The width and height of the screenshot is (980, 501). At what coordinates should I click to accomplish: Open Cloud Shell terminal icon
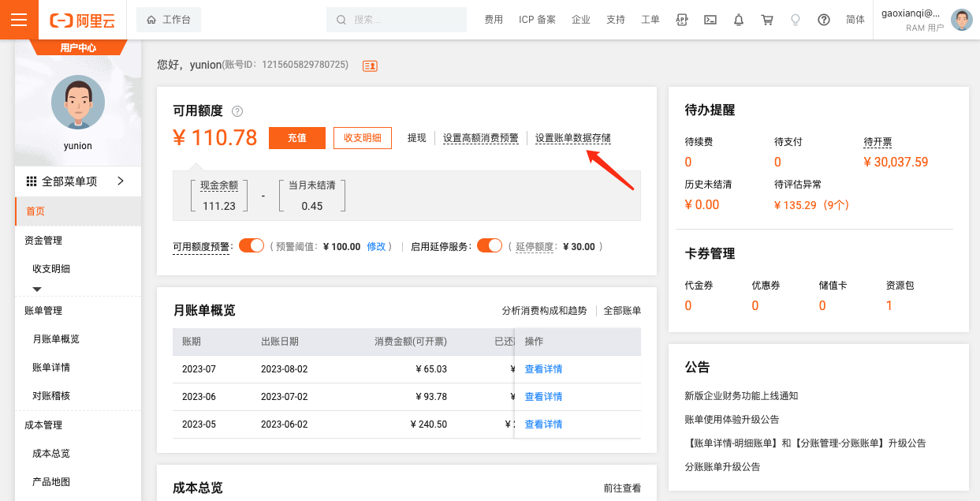click(x=710, y=20)
